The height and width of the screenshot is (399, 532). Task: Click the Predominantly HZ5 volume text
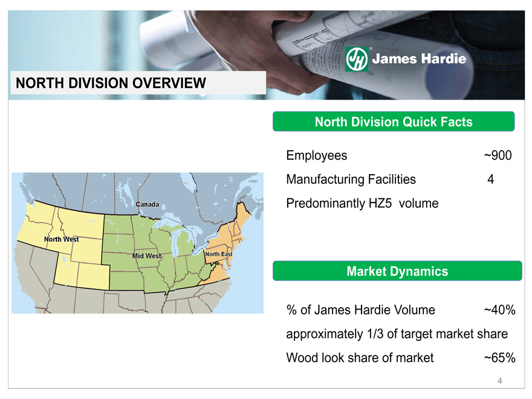pos(362,203)
